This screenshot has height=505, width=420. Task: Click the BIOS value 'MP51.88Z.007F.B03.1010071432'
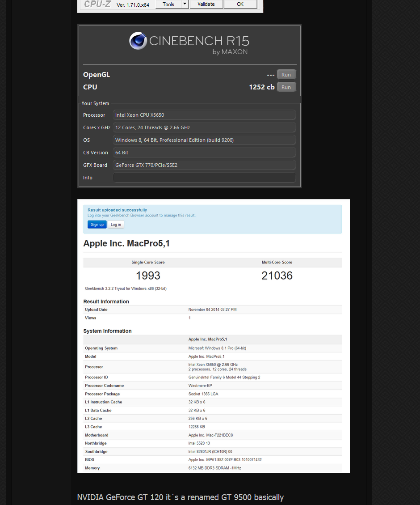(234, 459)
